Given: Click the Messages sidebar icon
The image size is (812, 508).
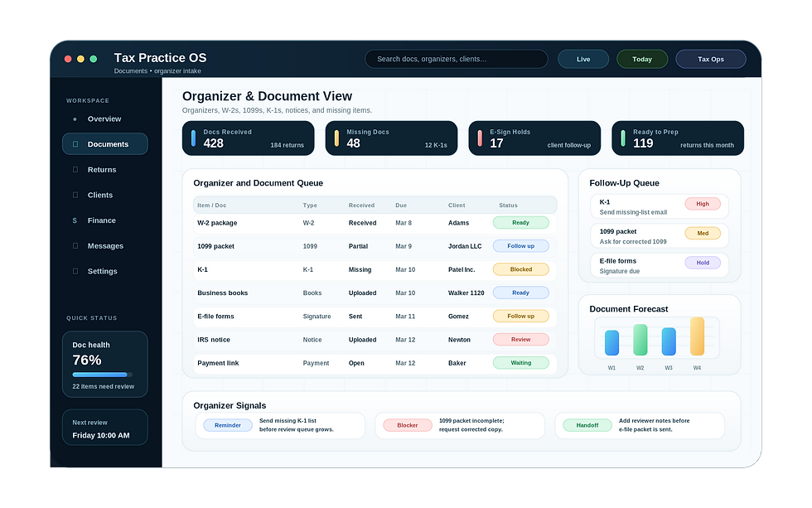Looking at the screenshot, I should tap(75, 245).
